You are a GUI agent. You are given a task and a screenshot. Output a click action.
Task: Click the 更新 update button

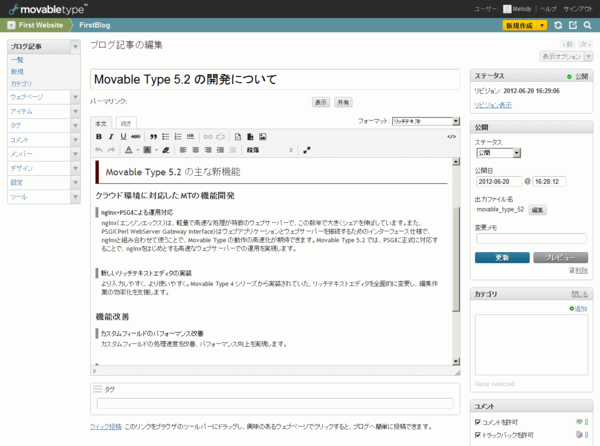tap(502, 257)
